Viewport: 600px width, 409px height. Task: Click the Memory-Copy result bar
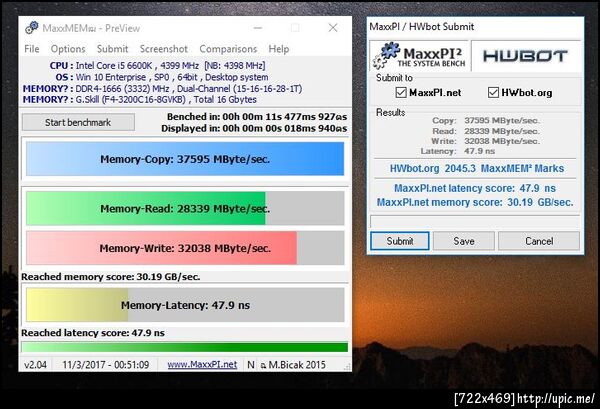coord(185,159)
